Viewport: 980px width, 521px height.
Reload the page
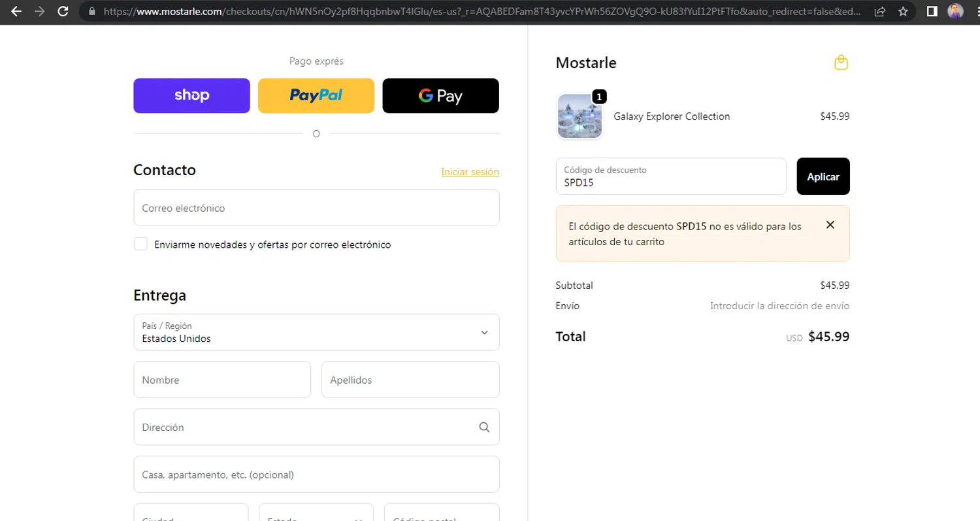pos(63,11)
